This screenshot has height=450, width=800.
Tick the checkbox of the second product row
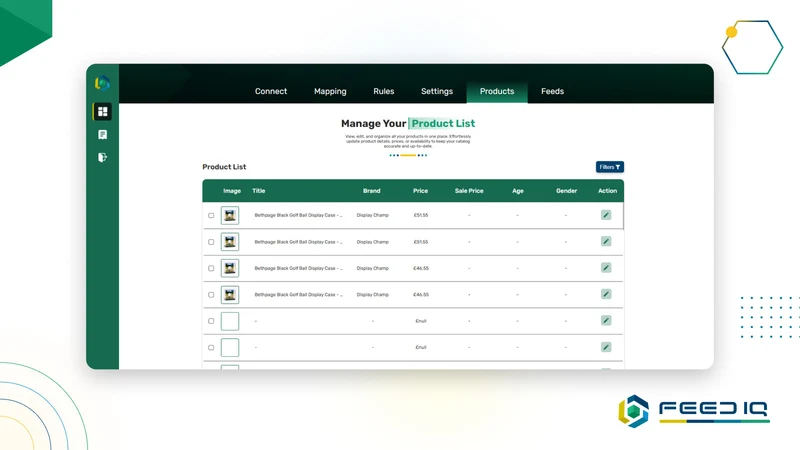[x=211, y=242]
